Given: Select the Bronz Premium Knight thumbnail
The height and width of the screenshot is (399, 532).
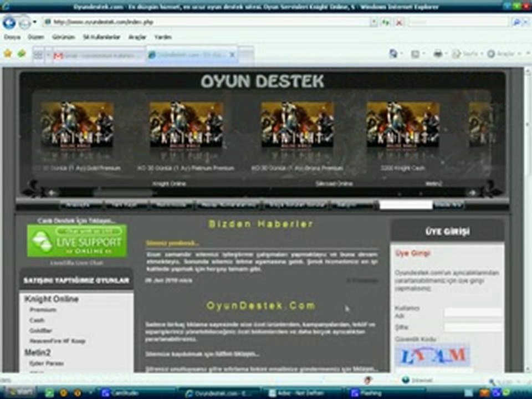Looking at the screenshot, I should tap(297, 125).
